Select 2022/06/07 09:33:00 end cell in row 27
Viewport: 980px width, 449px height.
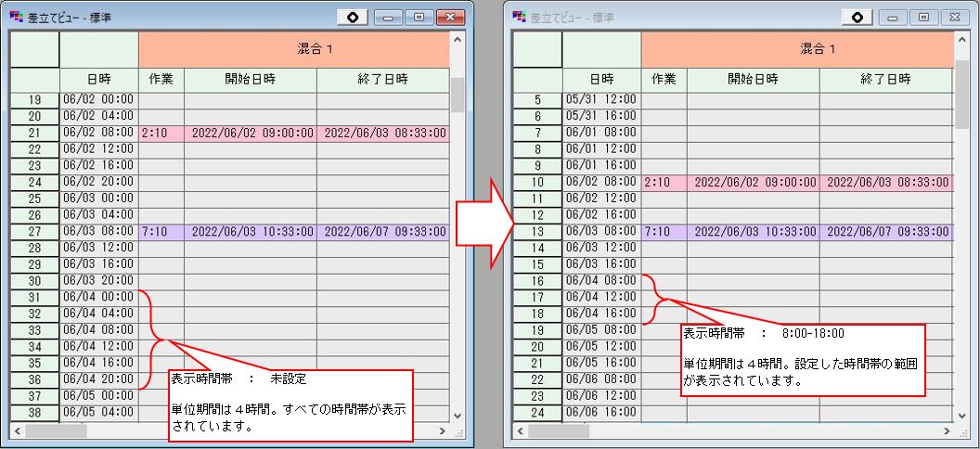(383, 232)
